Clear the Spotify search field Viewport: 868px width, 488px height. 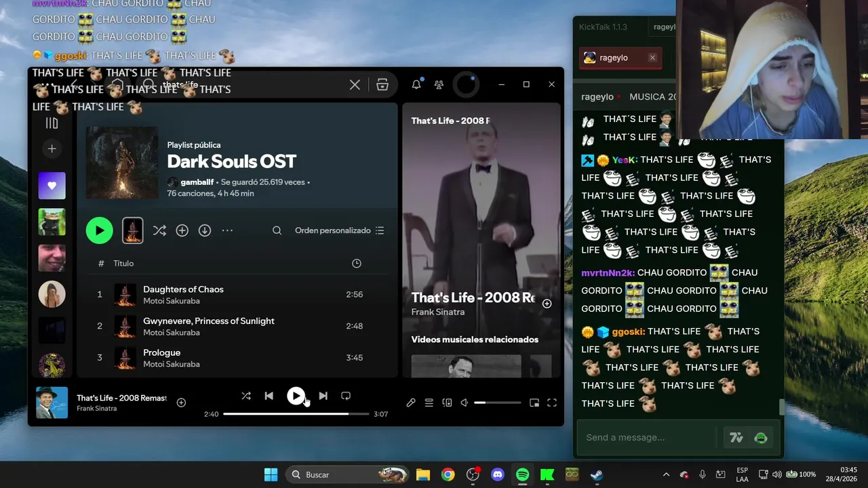pyautogui.click(x=355, y=85)
